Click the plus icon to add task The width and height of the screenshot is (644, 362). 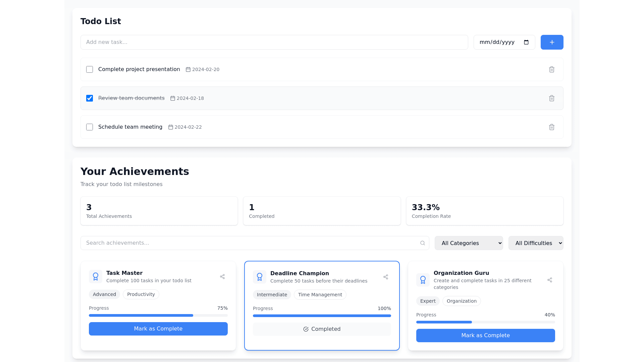pos(552,42)
